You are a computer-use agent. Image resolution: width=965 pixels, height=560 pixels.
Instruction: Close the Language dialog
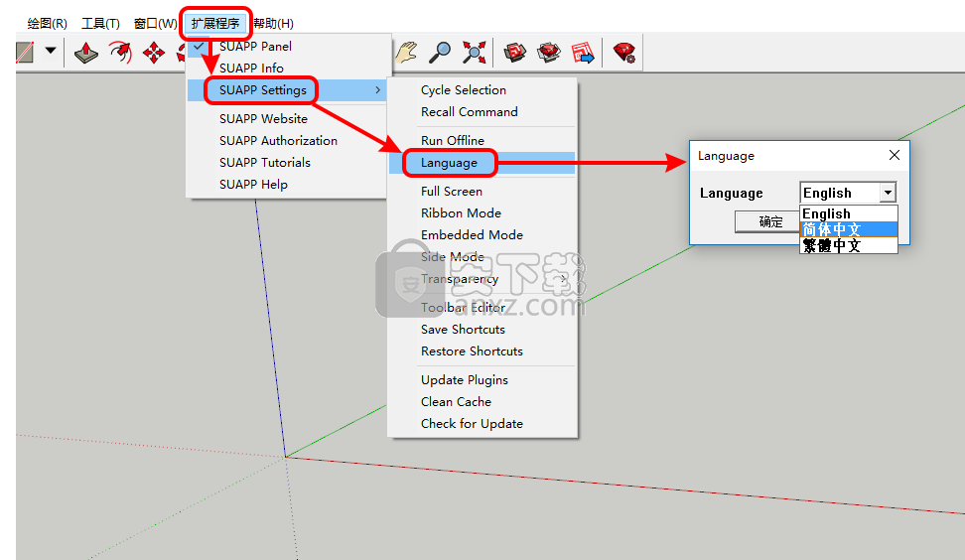895,155
